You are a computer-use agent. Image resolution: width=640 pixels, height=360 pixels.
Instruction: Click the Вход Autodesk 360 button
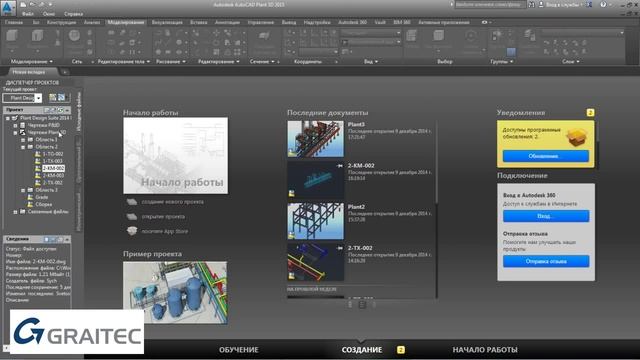pos(546,216)
